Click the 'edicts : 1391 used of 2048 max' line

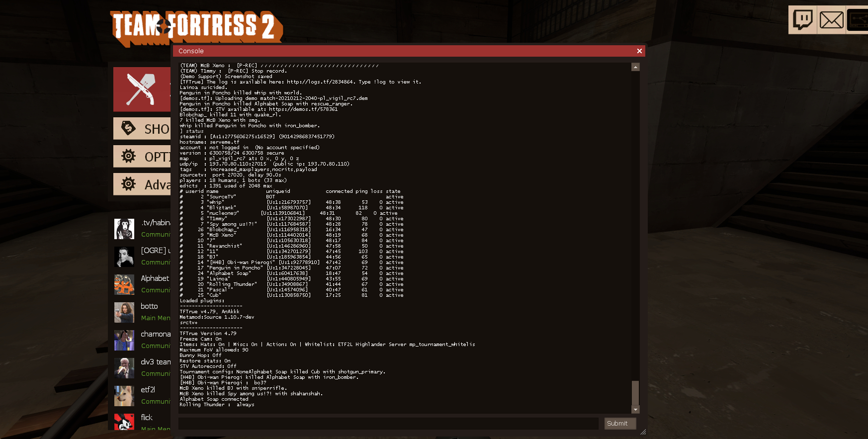[226, 186]
